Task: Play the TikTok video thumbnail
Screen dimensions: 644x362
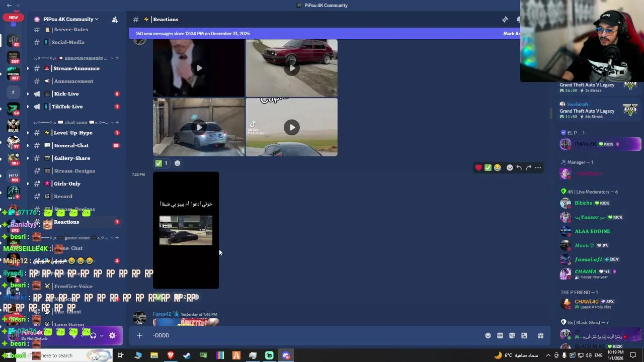Action: point(292,127)
